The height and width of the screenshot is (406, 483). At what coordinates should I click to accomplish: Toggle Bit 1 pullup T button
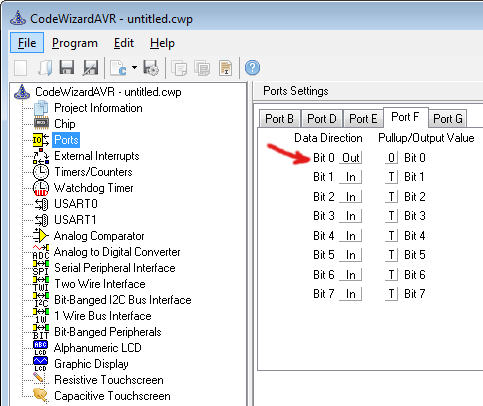391,177
